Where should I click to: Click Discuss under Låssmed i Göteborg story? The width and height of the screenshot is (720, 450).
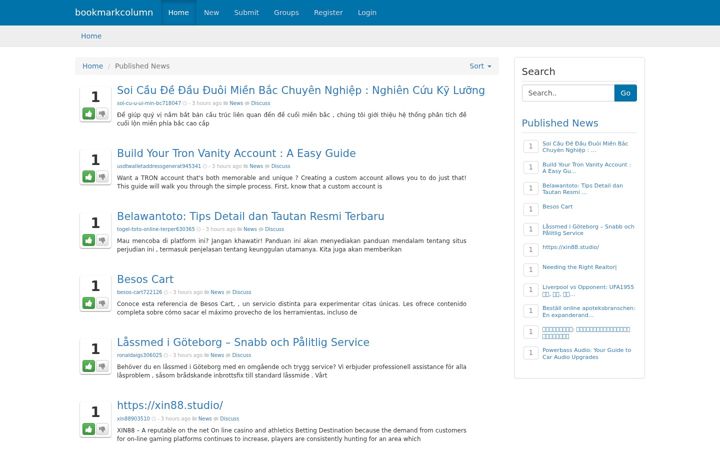pyautogui.click(x=242, y=355)
